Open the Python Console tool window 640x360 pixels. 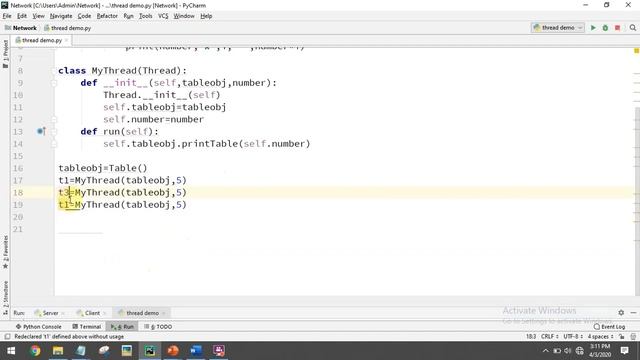pos(38,327)
